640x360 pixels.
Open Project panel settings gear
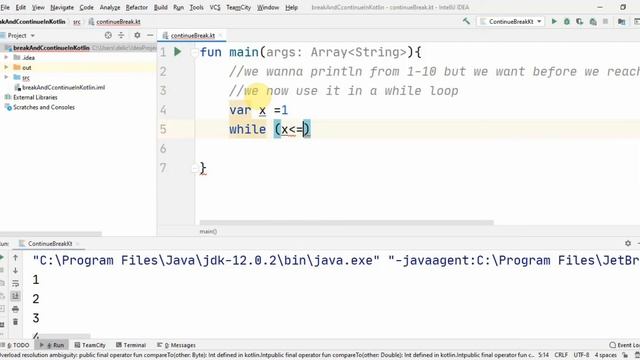tap(137, 36)
